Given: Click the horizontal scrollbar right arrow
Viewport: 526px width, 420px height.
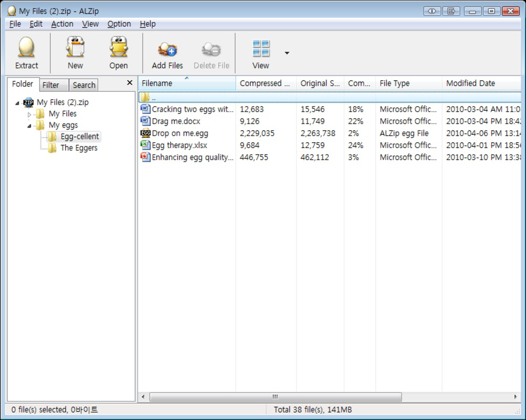Looking at the screenshot, I should point(515,397).
